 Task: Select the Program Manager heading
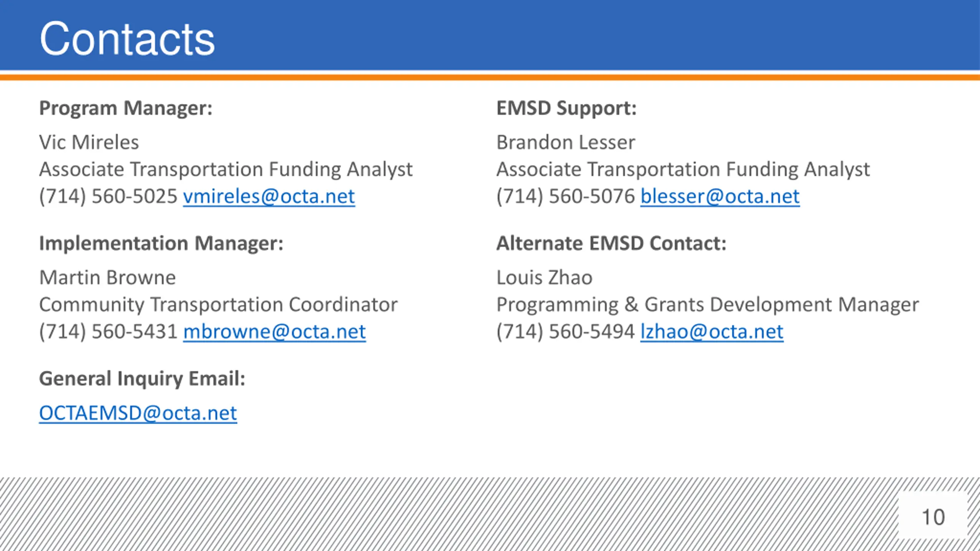(x=126, y=109)
